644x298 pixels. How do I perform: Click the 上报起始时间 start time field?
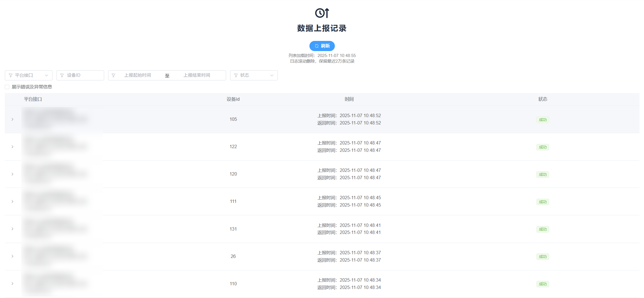pos(137,75)
